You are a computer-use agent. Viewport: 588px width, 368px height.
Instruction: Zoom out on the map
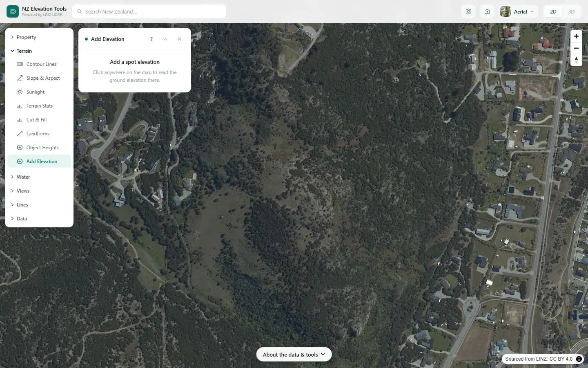(576, 48)
